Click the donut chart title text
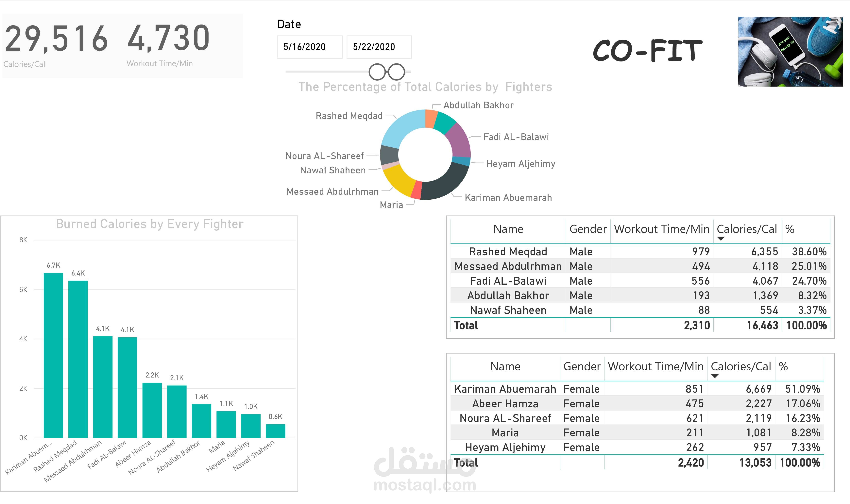 [425, 87]
